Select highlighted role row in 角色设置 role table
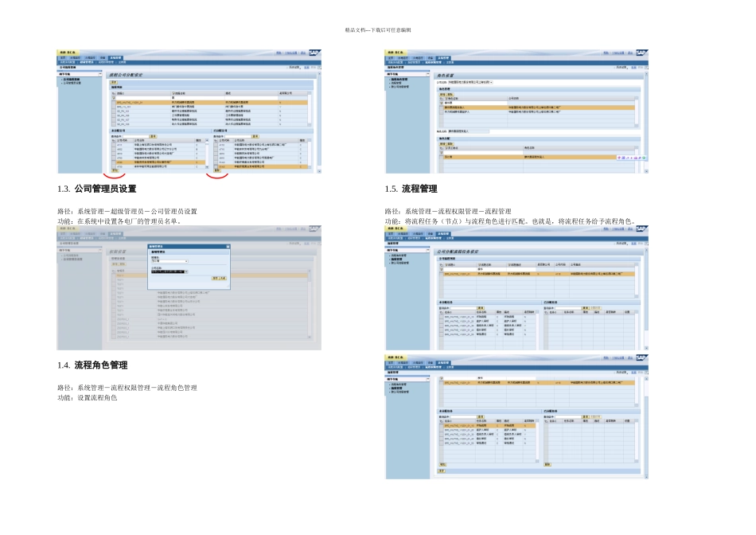This screenshot has width=756, height=535. coord(539,107)
